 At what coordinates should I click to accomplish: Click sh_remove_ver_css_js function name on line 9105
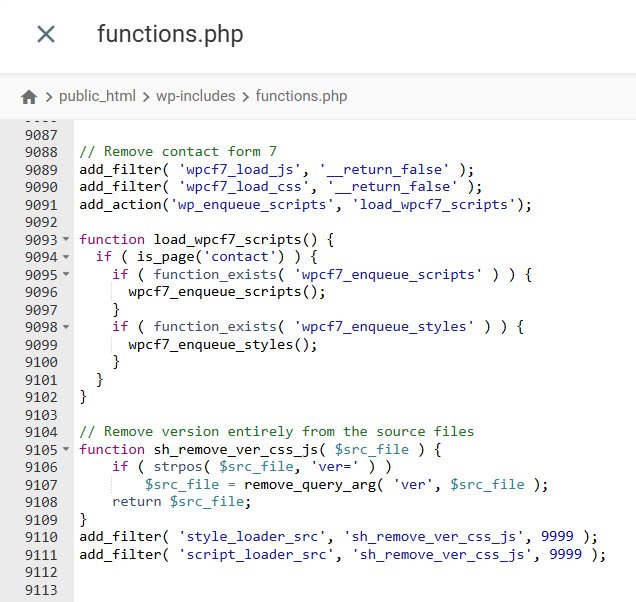(235, 449)
